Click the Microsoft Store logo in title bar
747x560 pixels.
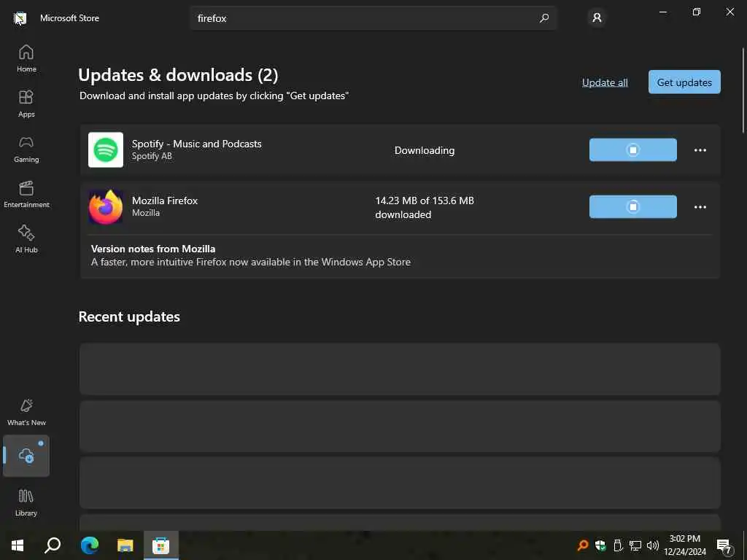pyautogui.click(x=20, y=18)
